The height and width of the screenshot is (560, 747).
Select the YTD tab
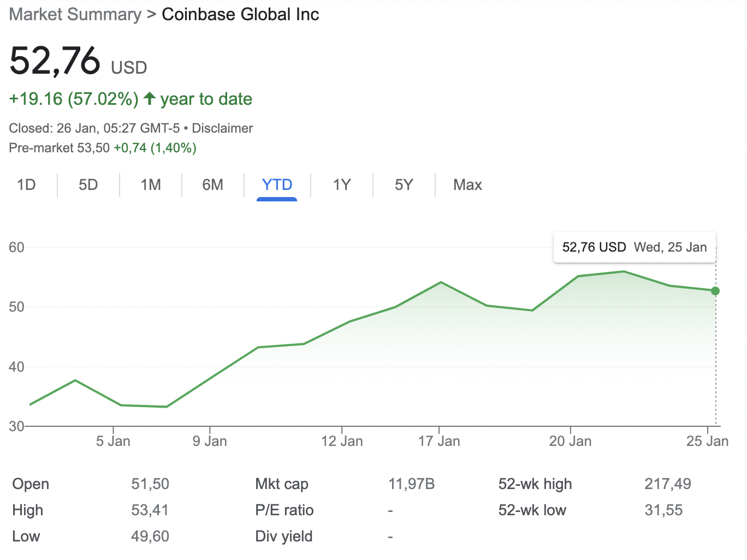pos(277,185)
